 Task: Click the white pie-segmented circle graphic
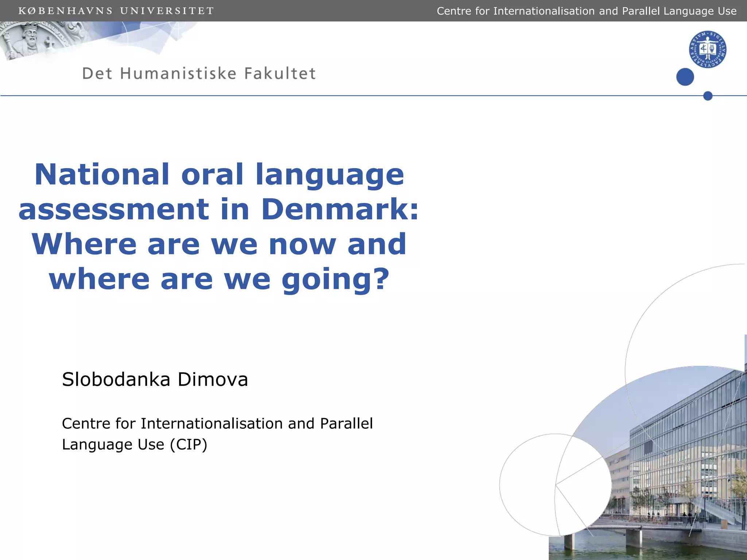pos(555,485)
